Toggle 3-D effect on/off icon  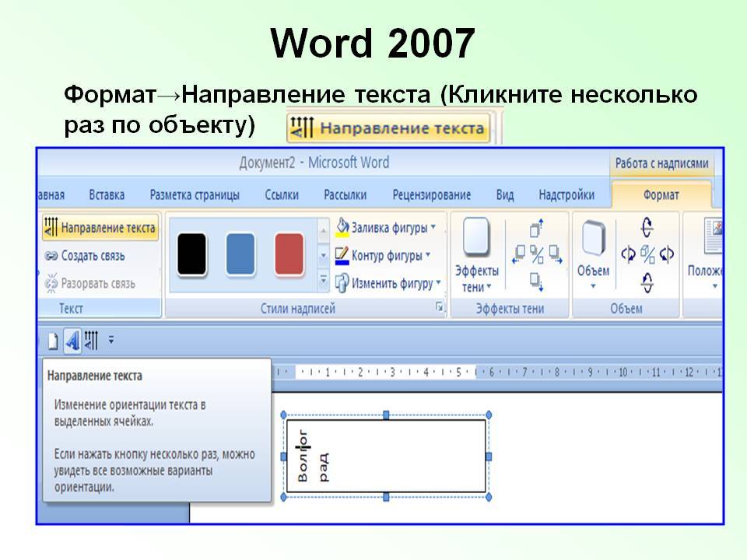tap(647, 254)
